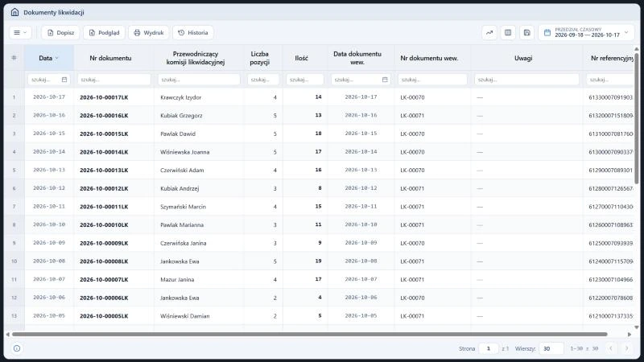
Task: Focus the Przewodniczący filter field
Action: pyautogui.click(x=199, y=80)
